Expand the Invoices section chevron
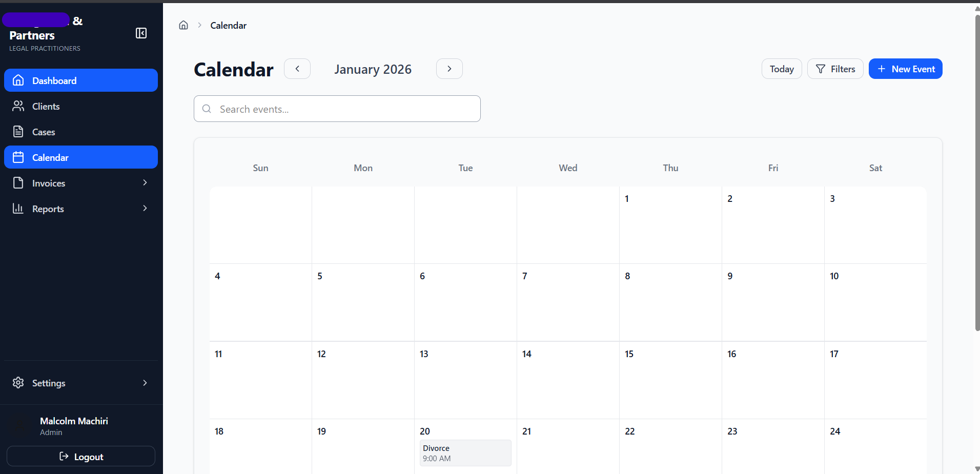 145,182
